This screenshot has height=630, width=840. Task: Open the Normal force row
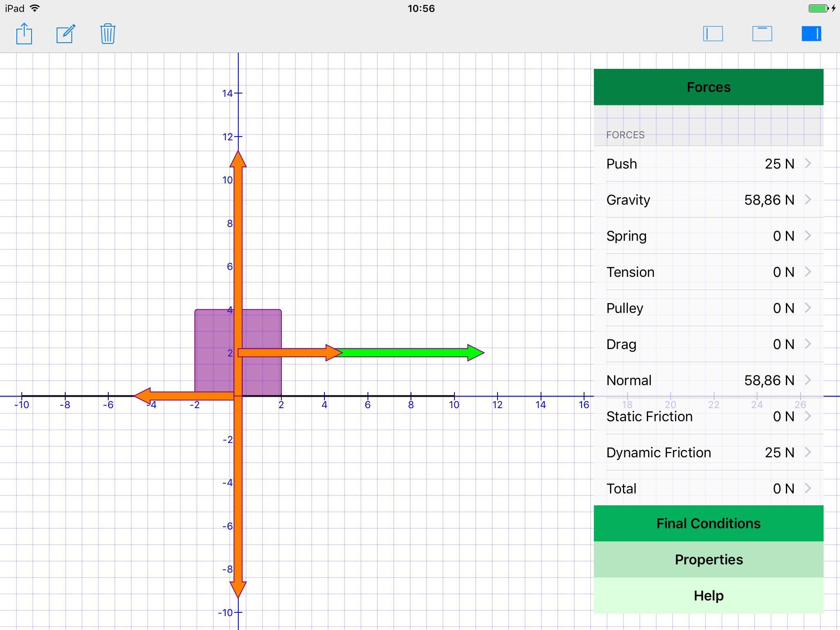[x=708, y=380]
